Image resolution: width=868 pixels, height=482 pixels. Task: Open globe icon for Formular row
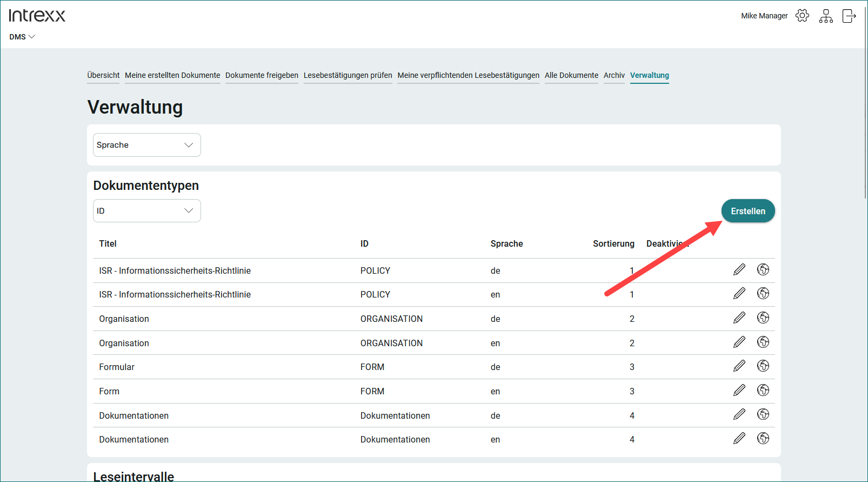(763, 366)
